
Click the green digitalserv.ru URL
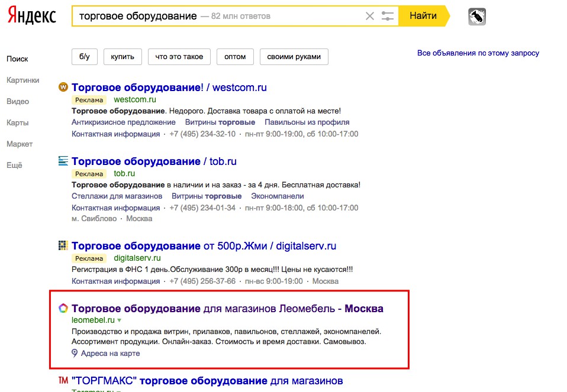[137, 258]
